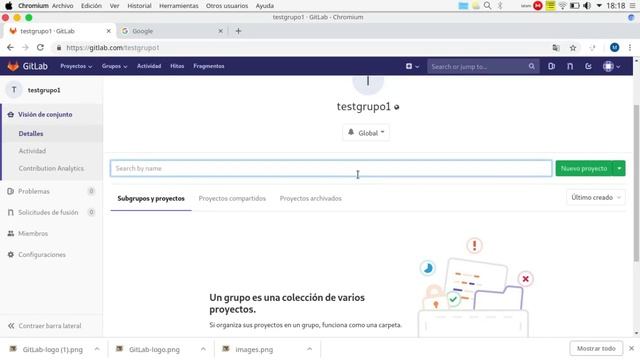The image size is (640, 360).
Task: Expand options for GitLab-logo.png download
Action: (x=203, y=349)
